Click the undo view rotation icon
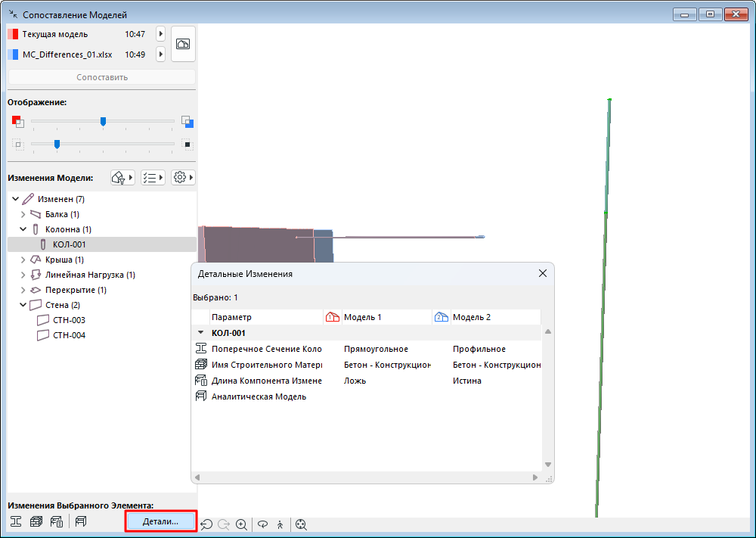The width and height of the screenshot is (756, 538). 207,524
